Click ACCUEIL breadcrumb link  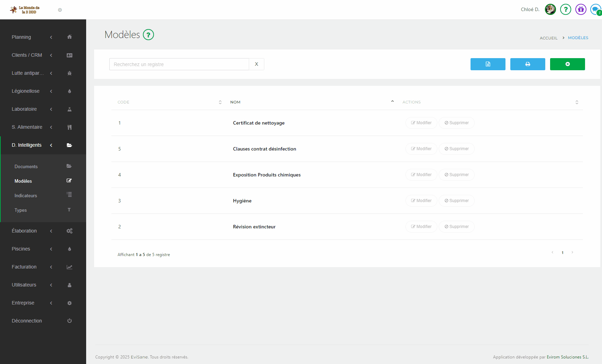click(548, 38)
